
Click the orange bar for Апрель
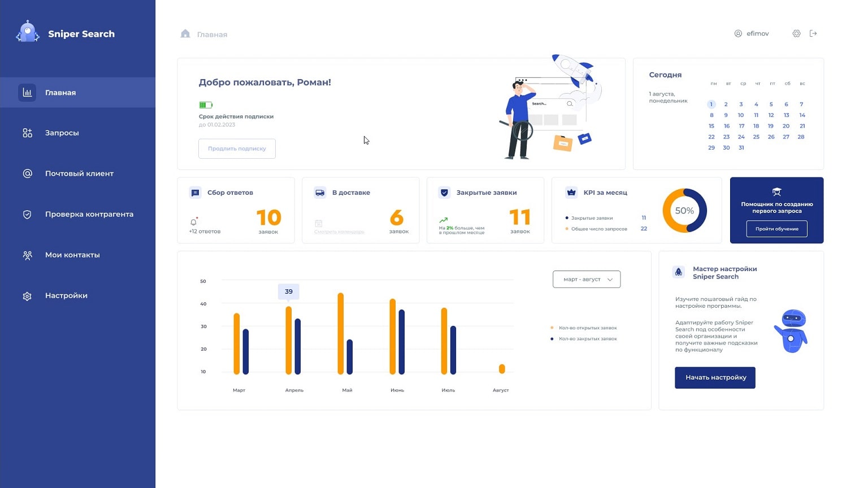pos(289,341)
